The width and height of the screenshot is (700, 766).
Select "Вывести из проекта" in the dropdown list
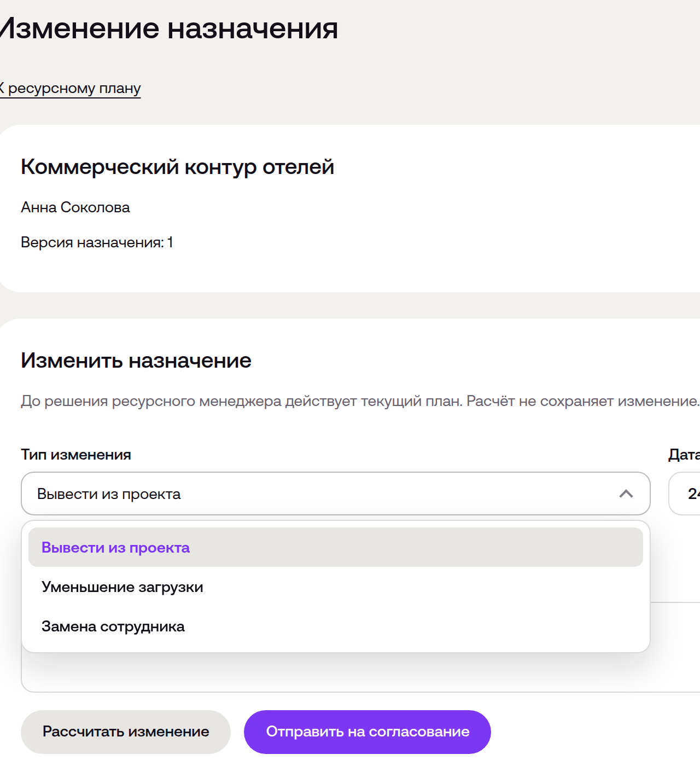(336, 547)
